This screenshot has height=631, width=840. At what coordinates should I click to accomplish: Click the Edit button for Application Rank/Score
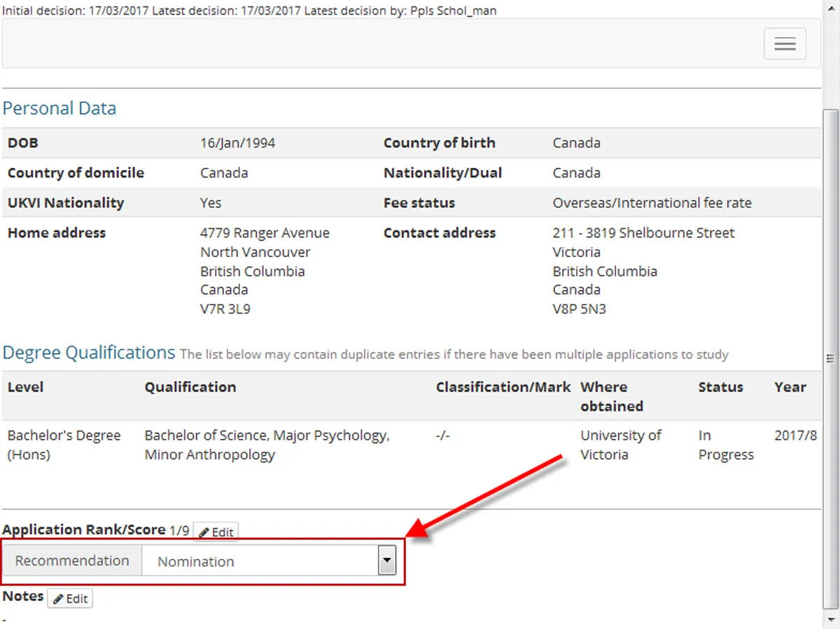[215, 531]
